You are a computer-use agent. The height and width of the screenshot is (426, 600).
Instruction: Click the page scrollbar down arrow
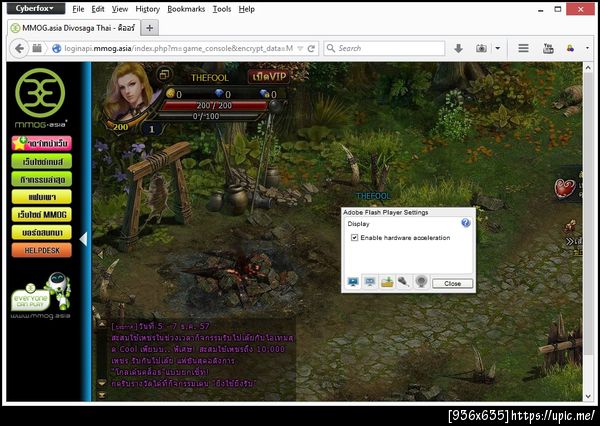588,396
